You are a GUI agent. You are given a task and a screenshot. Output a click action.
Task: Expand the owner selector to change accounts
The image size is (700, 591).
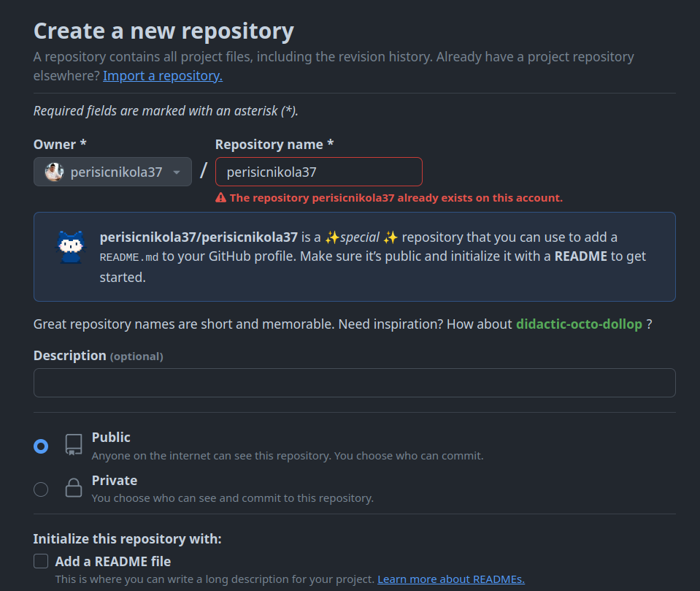112,171
